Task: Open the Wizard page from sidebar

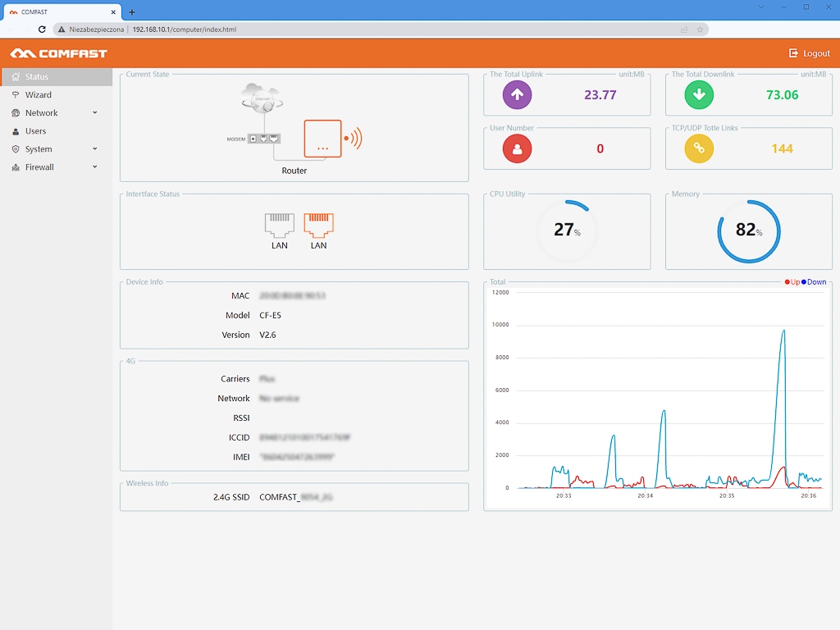Action: [38, 95]
